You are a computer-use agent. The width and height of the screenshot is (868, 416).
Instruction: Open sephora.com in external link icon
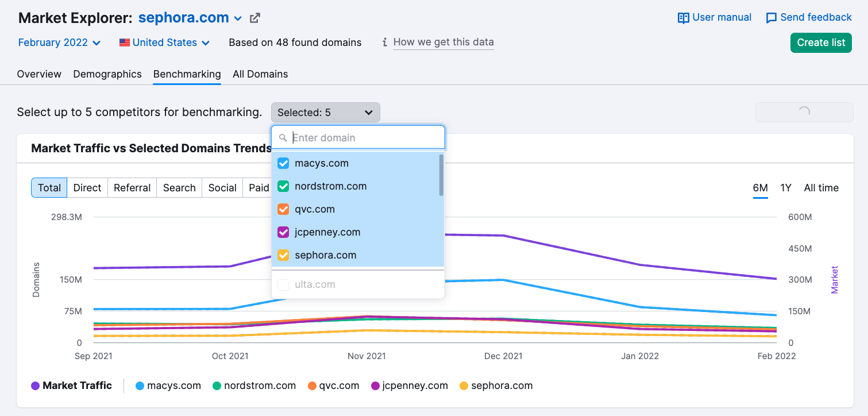[255, 18]
